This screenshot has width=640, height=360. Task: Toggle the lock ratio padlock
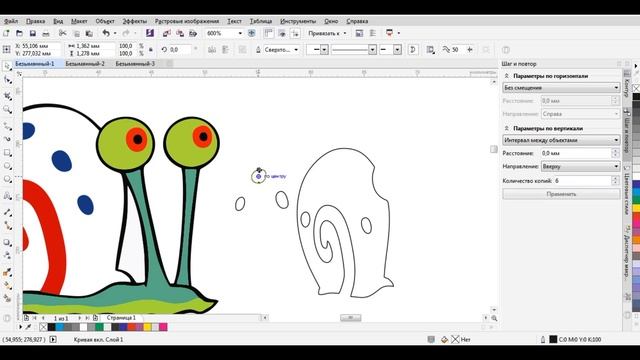point(151,49)
